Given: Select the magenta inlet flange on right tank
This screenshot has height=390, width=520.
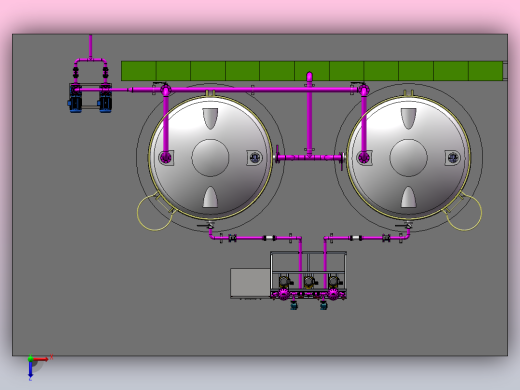Looking at the screenshot, I should click(364, 157).
